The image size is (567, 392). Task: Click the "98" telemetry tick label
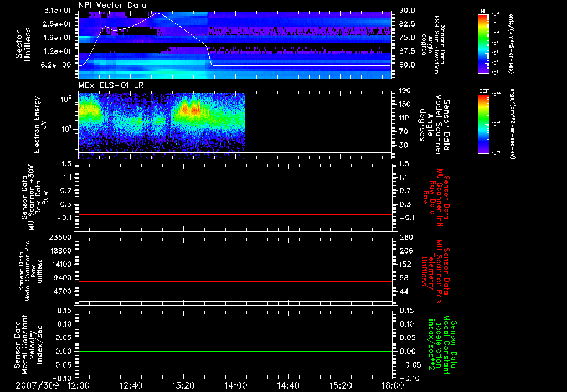pyautogui.click(x=404, y=278)
